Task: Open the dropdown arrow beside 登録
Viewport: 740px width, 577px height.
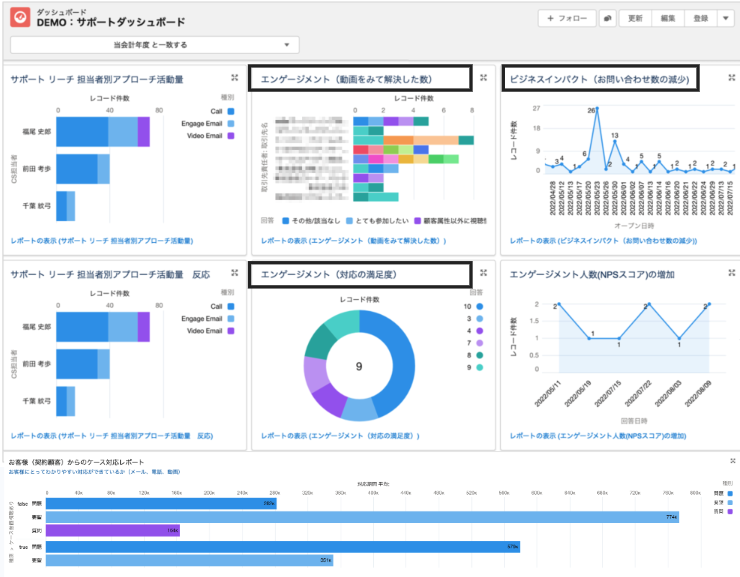Action: click(x=724, y=18)
